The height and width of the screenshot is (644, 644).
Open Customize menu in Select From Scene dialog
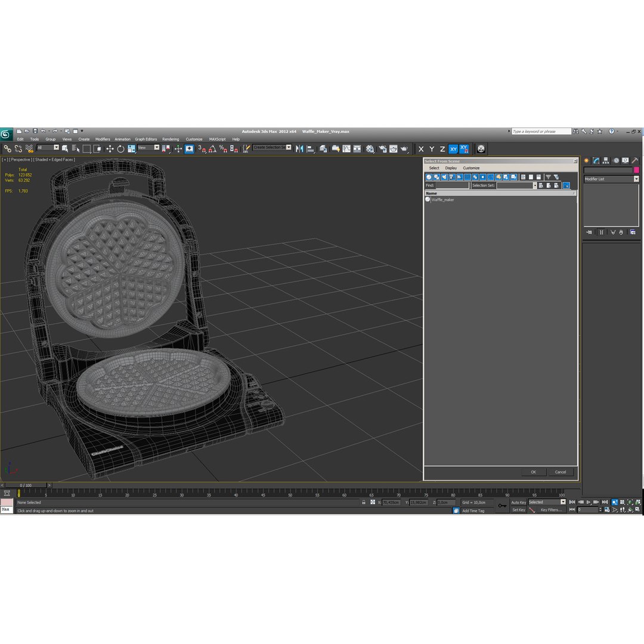[471, 168]
